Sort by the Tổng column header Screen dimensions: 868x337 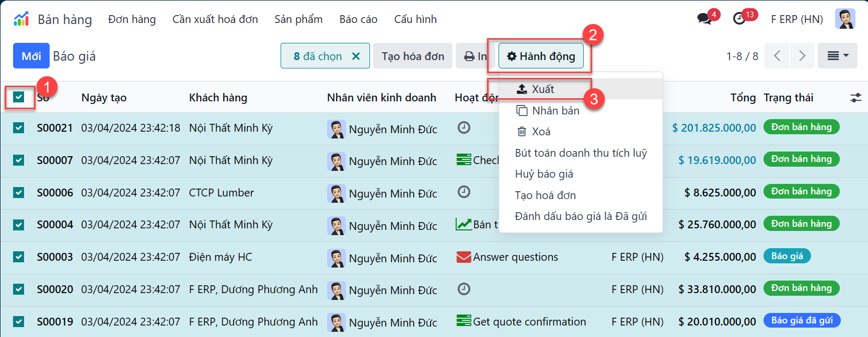(x=743, y=98)
